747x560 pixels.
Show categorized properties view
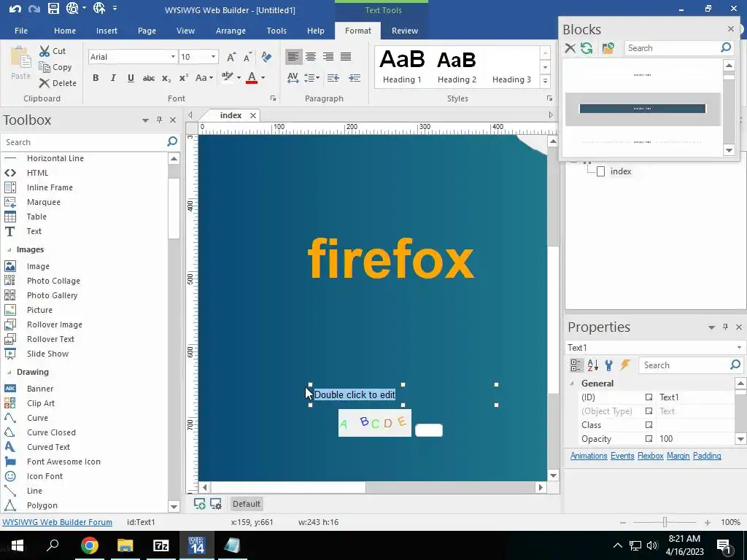[x=576, y=365]
